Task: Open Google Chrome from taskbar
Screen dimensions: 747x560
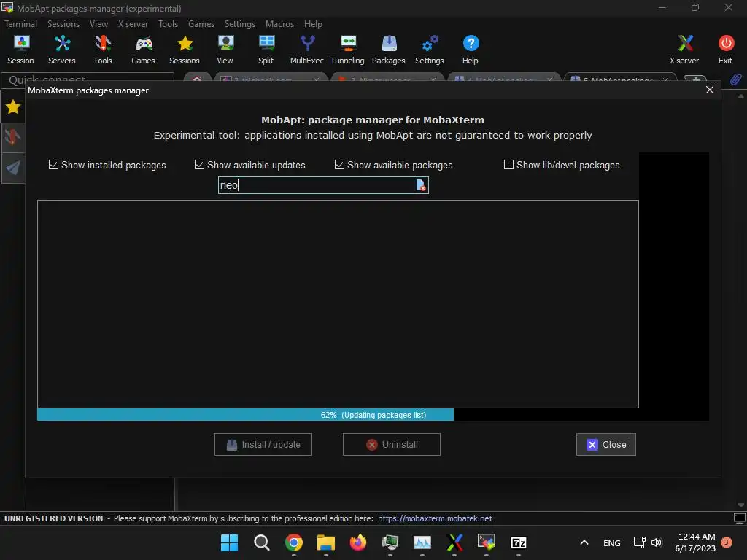Action: [294, 542]
